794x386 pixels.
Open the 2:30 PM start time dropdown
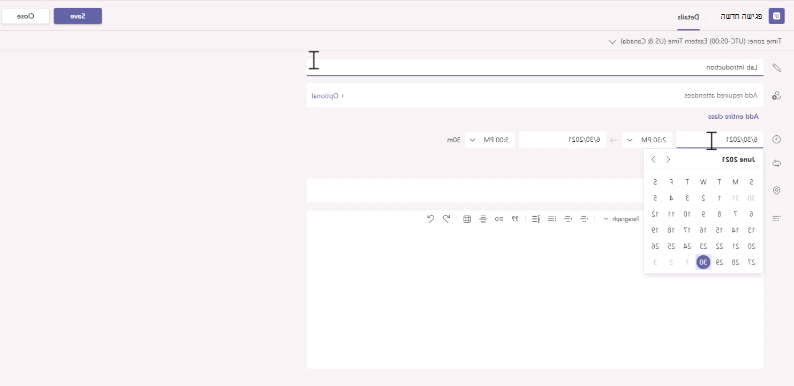point(647,139)
